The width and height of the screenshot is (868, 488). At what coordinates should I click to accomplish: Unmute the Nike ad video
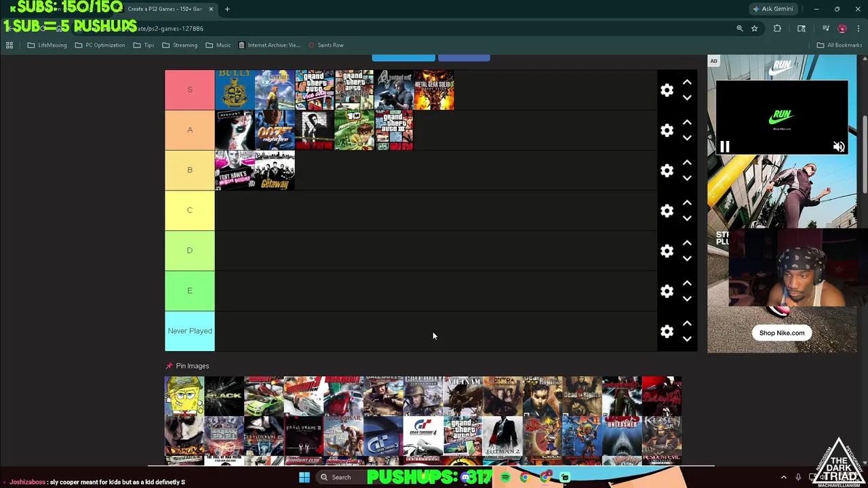click(839, 146)
